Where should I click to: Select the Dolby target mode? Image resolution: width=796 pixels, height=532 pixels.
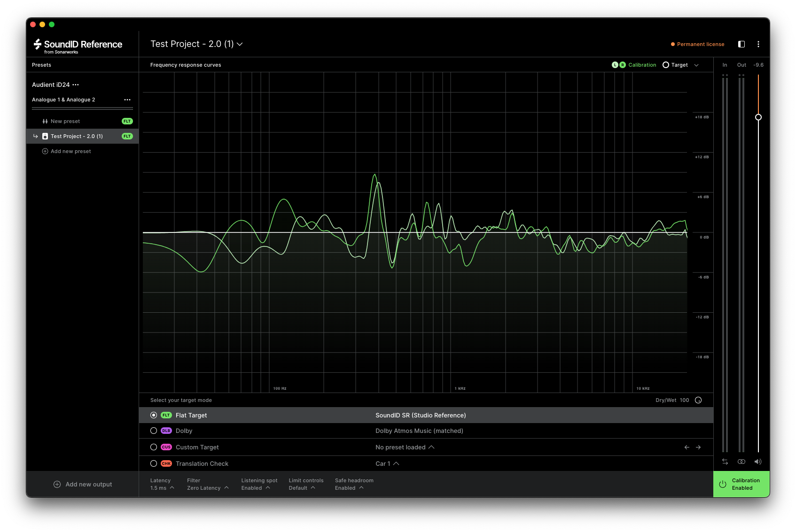(x=154, y=431)
